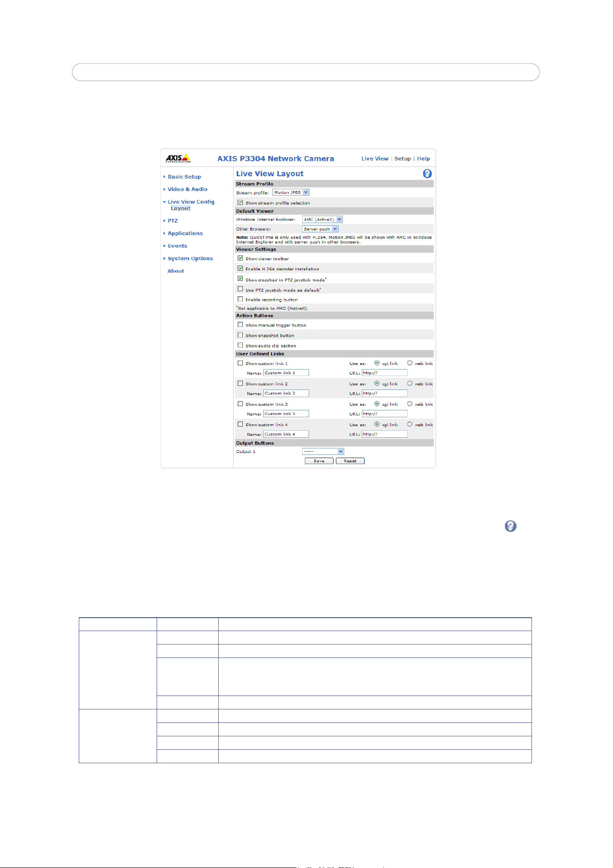Click URL field of custom link 3
This screenshot has width=613, height=868.
(385, 414)
